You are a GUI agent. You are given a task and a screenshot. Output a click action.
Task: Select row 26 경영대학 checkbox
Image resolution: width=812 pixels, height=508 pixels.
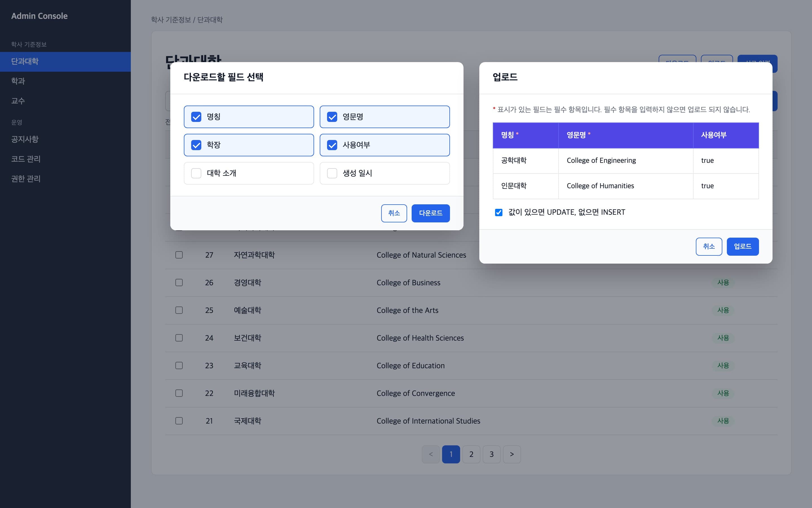[x=179, y=283]
